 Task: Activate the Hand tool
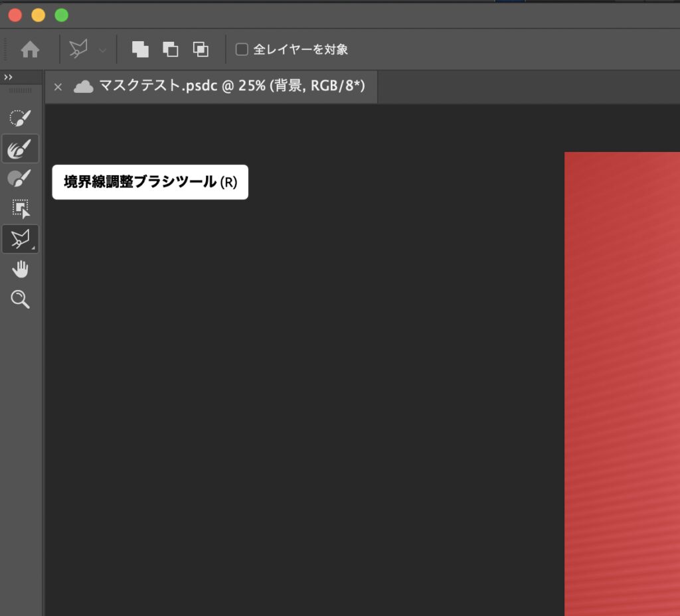point(20,269)
